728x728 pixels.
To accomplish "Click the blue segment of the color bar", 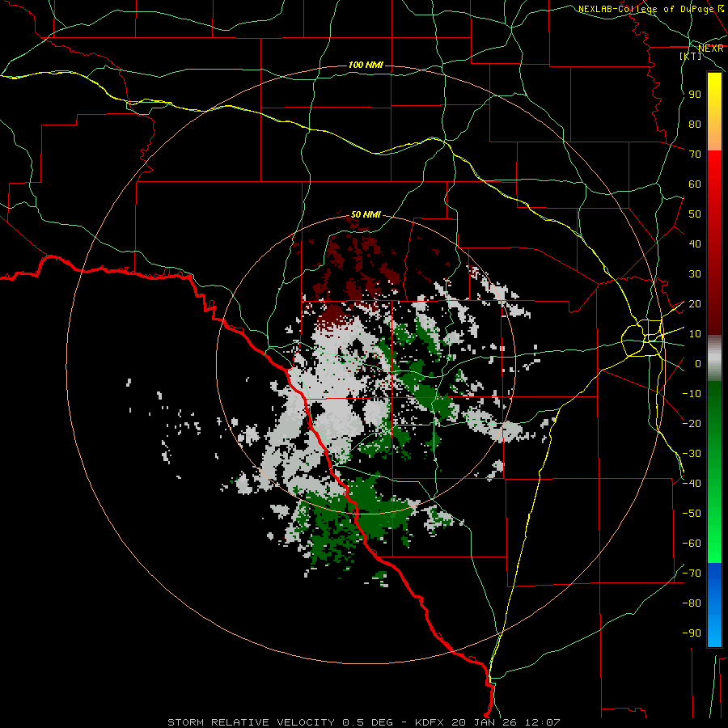I will tap(714, 605).
